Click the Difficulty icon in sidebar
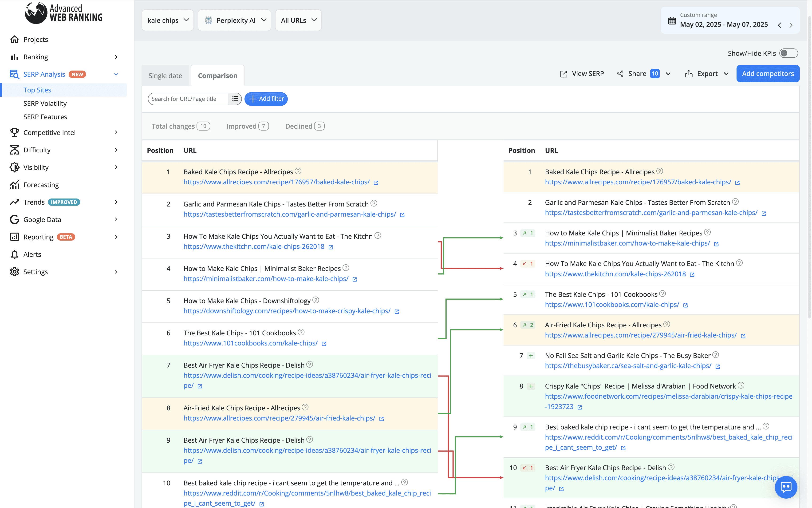This screenshot has width=812, height=508. click(x=14, y=150)
